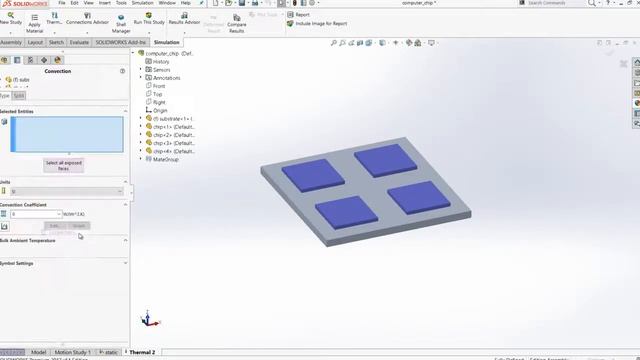Click the Display Style cube icon
Screen dimensions: 640x360
pyautogui.click(x=382, y=43)
